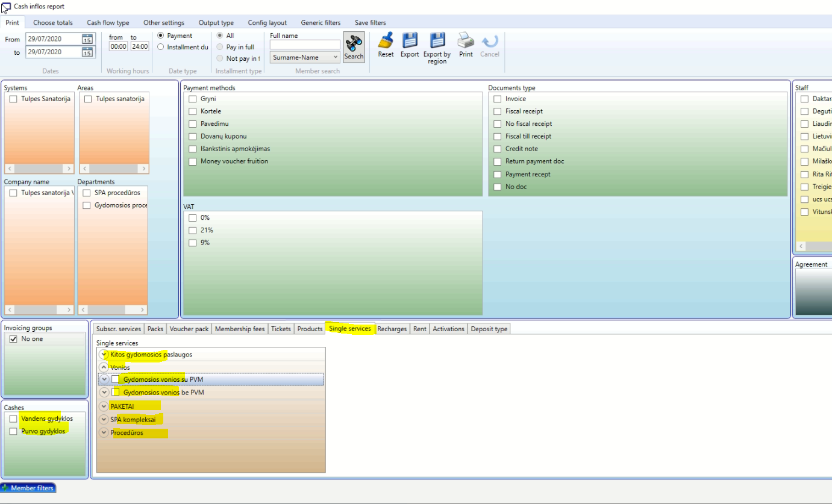
Task: Open the Generic filters ribbon tab
Action: click(x=321, y=23)
